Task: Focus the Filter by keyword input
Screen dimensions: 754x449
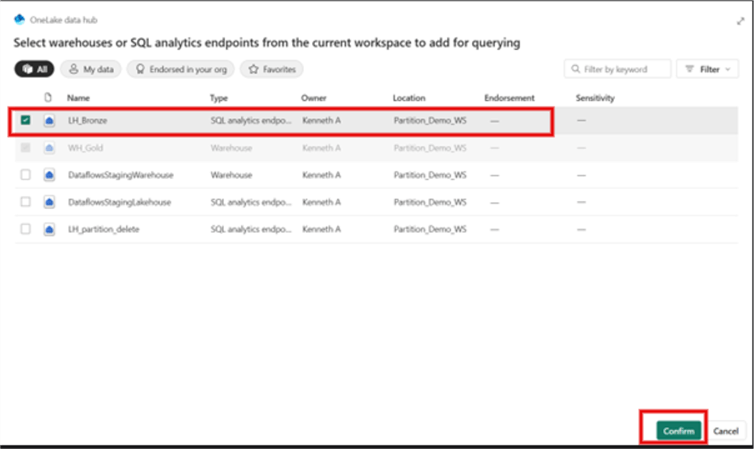Action: coord(617,69)
